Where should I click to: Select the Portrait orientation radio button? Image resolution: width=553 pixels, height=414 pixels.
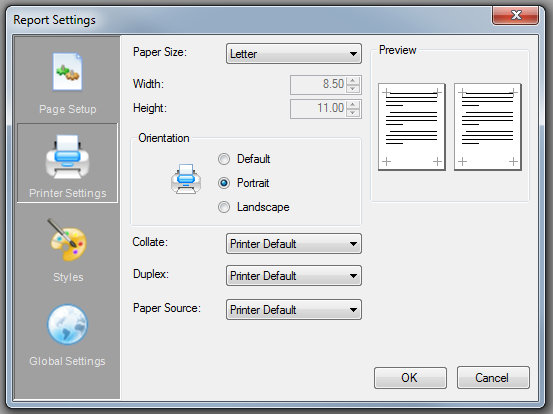tap(224, 183)
